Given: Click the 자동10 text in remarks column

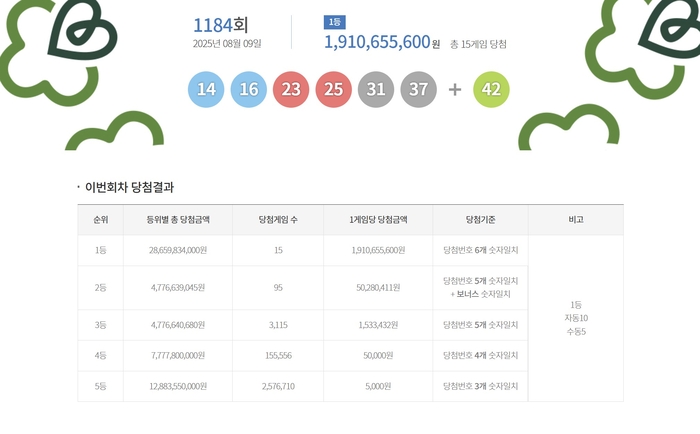Looking at the screenshot, I should point(576,318).
